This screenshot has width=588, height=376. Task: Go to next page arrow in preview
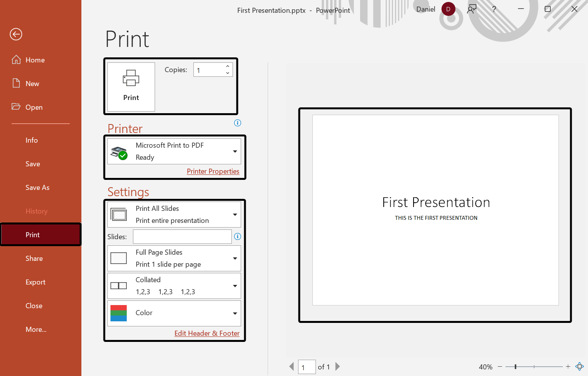(x=338, y=367)
